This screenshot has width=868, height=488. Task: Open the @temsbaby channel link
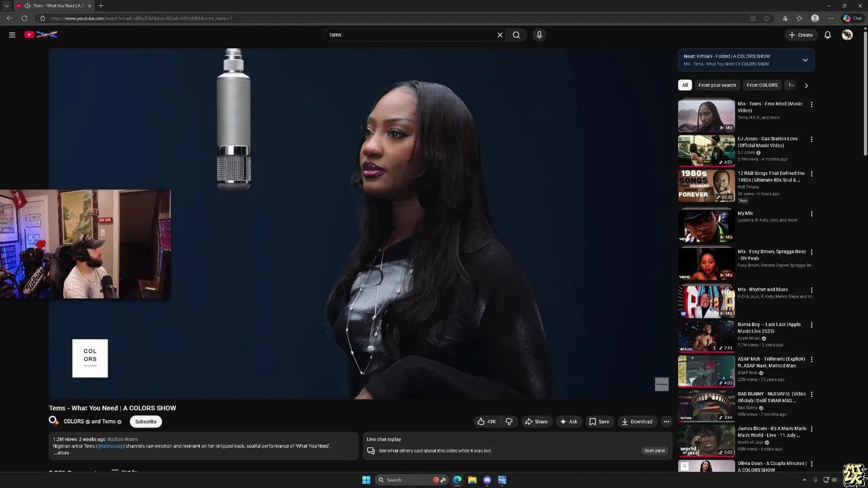[110, 446]
